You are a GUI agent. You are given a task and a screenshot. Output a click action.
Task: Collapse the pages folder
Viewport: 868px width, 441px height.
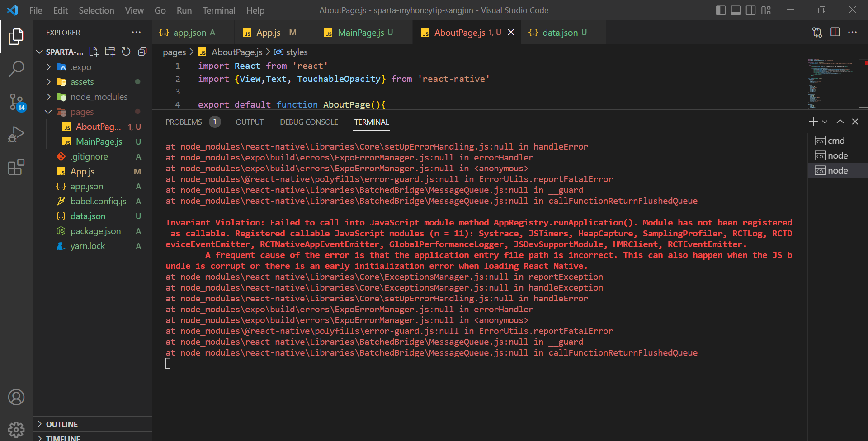(49, 112)
